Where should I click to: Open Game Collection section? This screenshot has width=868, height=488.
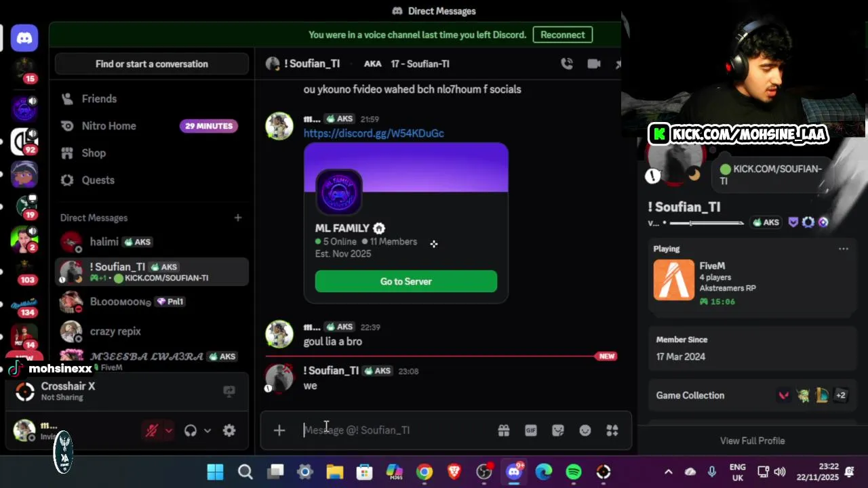[x=752, y=395]
